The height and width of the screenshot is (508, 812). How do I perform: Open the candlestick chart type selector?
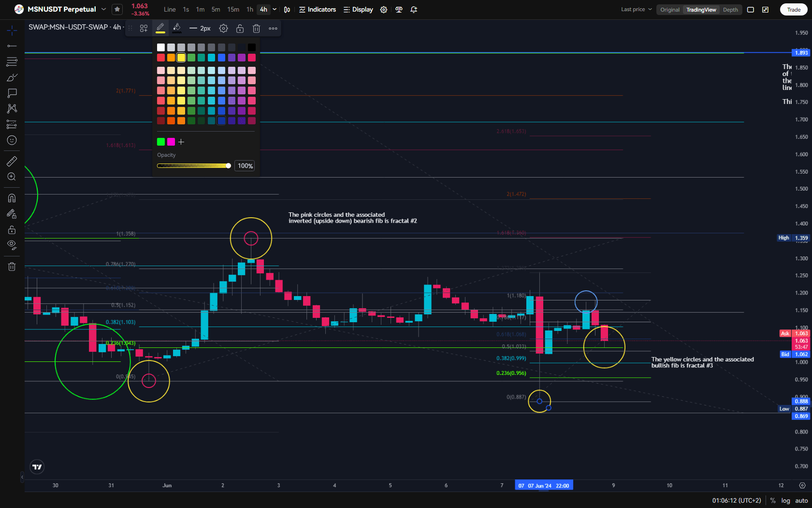(287, 10)
